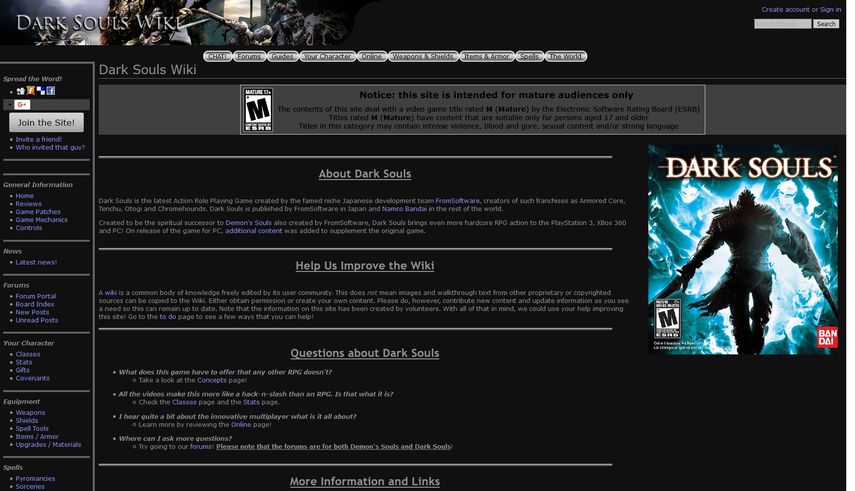
Task: Open Items / Armor sidebar link
Action: pyautogui.click(x=37, y=437)
